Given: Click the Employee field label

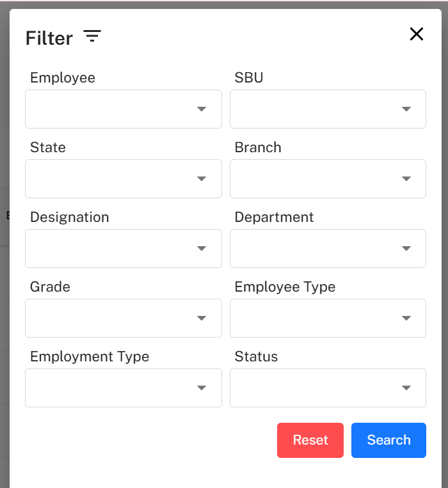Looking at the screenshot, I should (63, 78).
